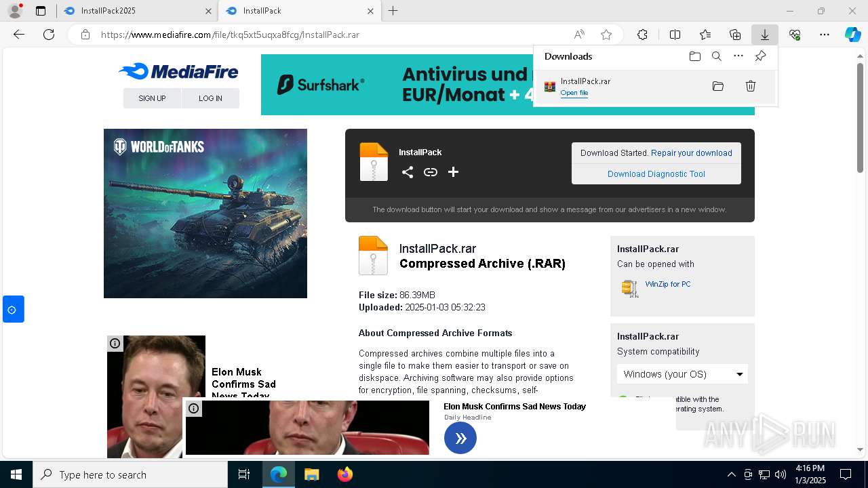
Task: Share the InstallPack file
Action: tap(407, 172)
